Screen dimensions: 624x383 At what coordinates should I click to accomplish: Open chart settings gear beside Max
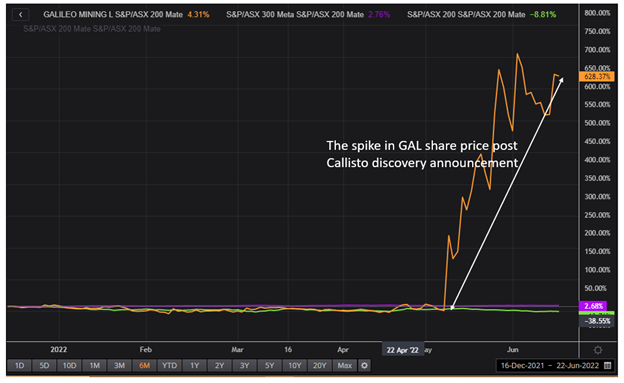click(364, 365)
